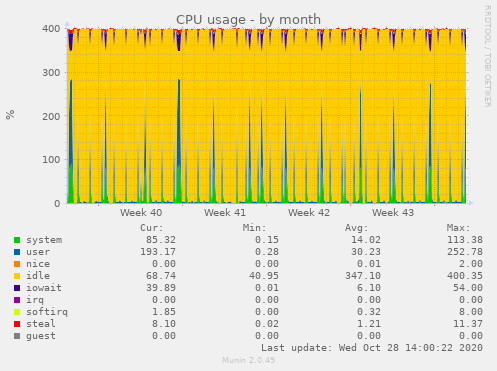
Task: Click the 100 y-axis tick label
Action: pos(51,160)
